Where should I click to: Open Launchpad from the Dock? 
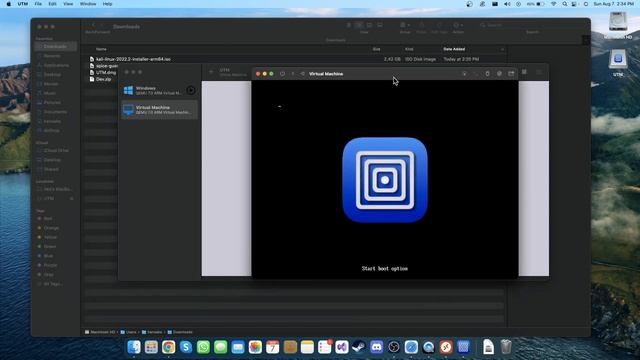151,347
